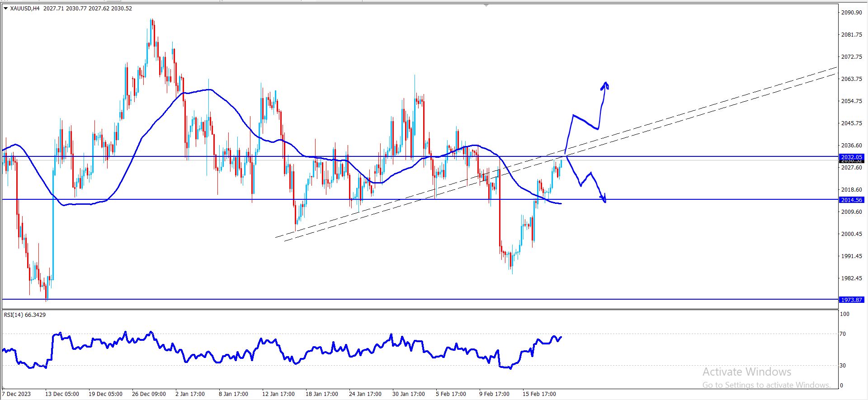Click the 2000.45 price scale label
Viewport: 868px width, 400px height.
pyautogui.click(x=852, y=234)
